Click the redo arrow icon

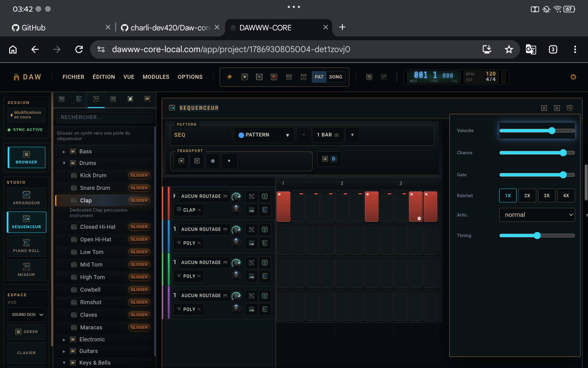(384, 77)
